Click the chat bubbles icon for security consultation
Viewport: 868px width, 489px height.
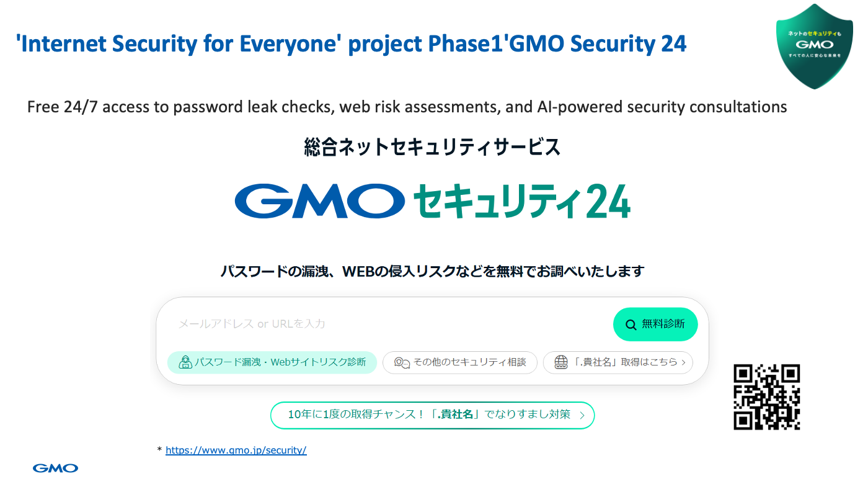coord(402,362)
